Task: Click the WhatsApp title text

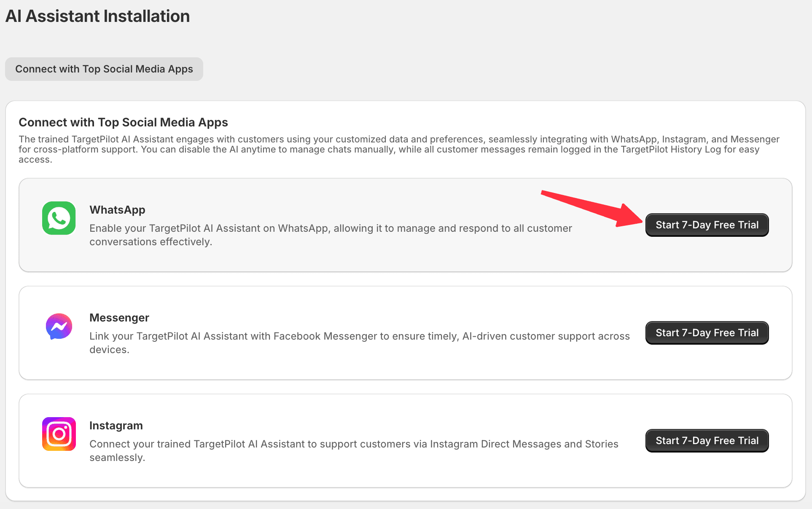Action: click(117, 210)
